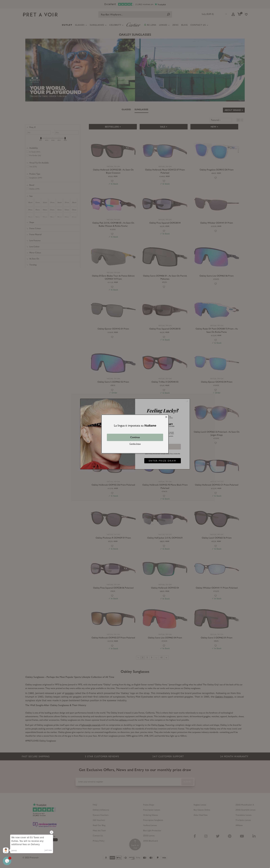Open the LENSES navigation menu
The height and width of the screenshot is (868, 270).
pyautogui.click(x=164, y=25)
